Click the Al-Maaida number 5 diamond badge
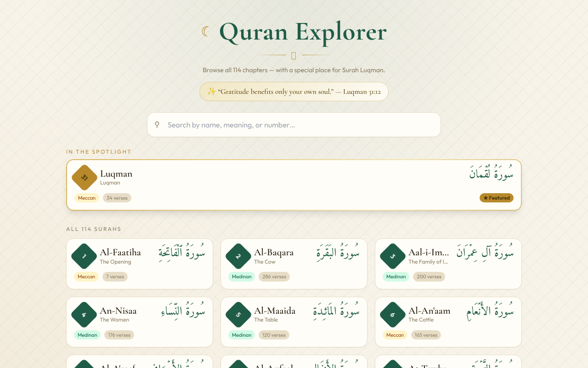Screen dimensions: 588x368 coord(238,315)
